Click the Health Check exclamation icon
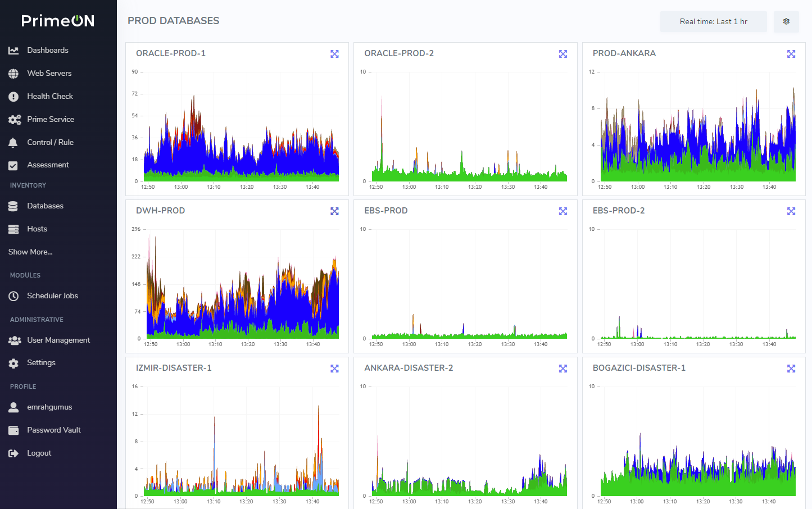Viewport: 812px width, 509px height. pyautogui.click(x=13, y=97)
